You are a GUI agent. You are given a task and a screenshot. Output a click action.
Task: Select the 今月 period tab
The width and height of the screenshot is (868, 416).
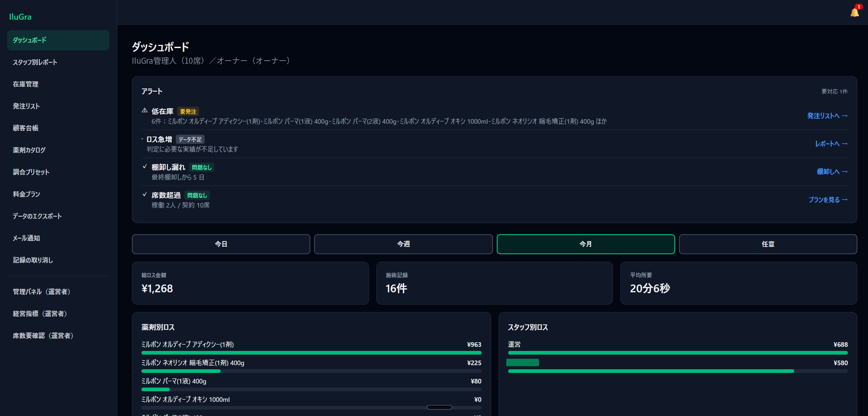pyautogui.click(x=586, y=244)
